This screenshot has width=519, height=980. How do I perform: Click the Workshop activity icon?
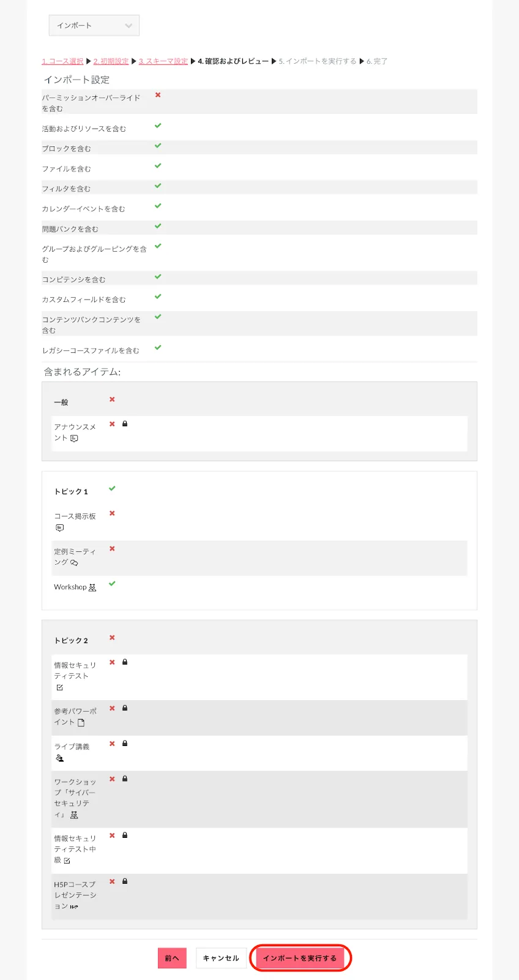tap(92, 588)
